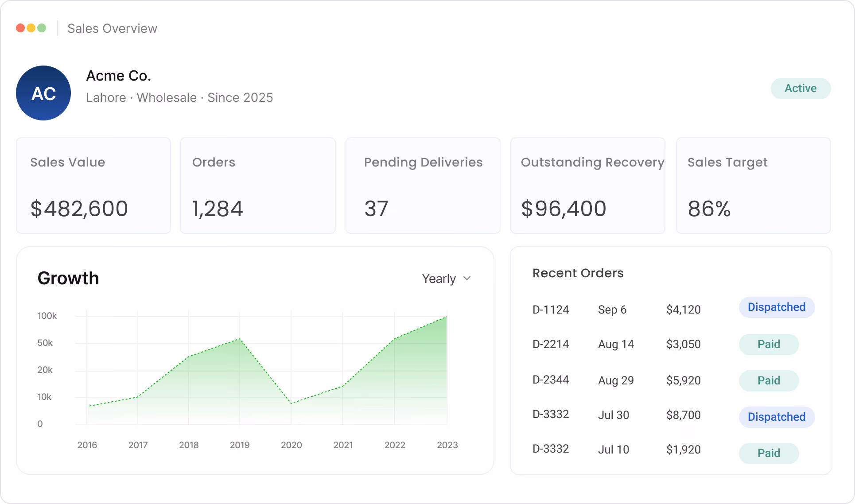This screenshot has height=504, width=855.
Task: Click the green window dot
Action: (42, 28)
